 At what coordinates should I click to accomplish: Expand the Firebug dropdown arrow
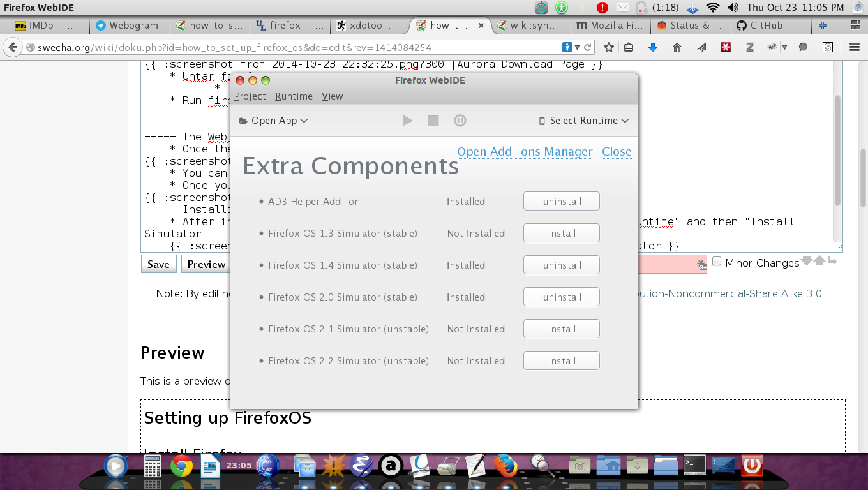784,48
